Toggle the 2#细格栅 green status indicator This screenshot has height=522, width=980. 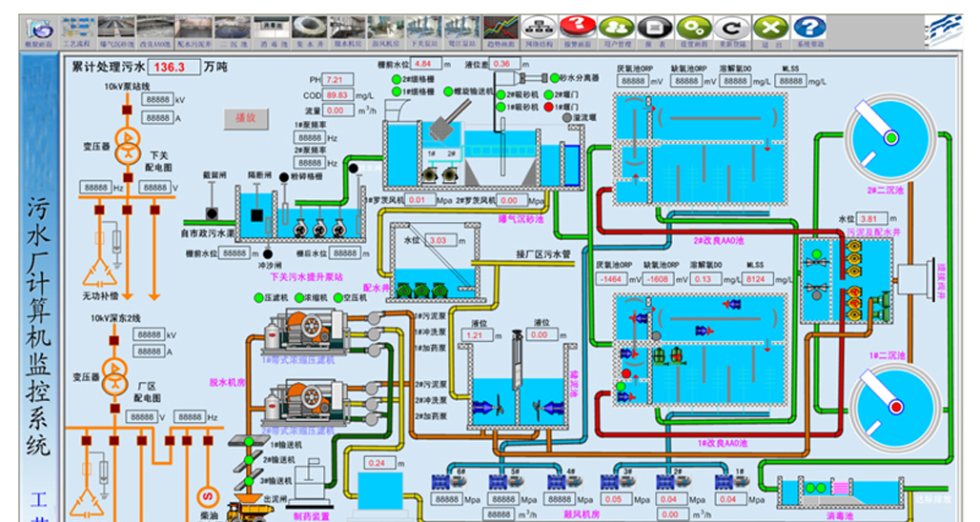click(396, 81)
